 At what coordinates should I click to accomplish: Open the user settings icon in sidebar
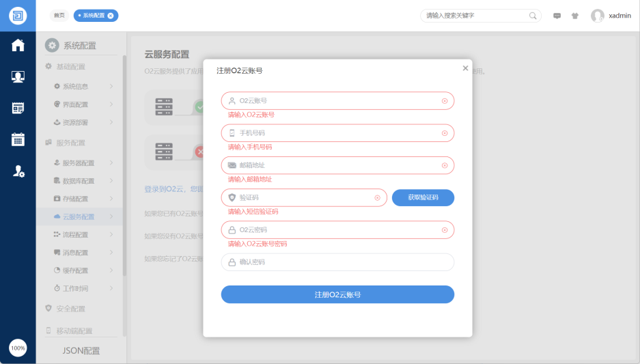[x=18, y=171]
